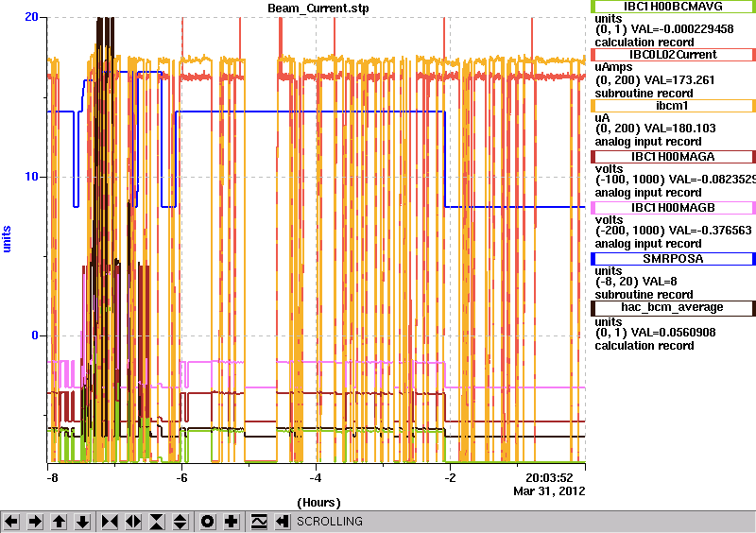Click the 'uA' units label under ibcm1
This screenshot has height=533, width=756.
click(602, 118)
